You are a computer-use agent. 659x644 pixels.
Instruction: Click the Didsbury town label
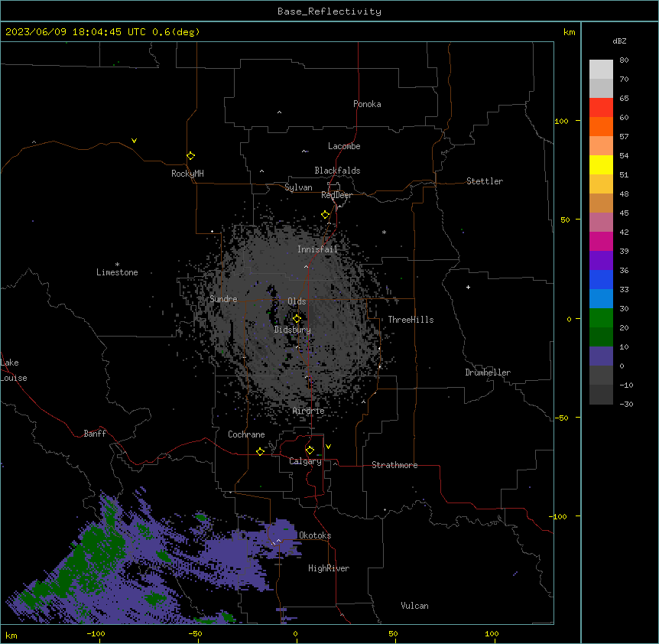pyautogui.click(x=293, y=330)
